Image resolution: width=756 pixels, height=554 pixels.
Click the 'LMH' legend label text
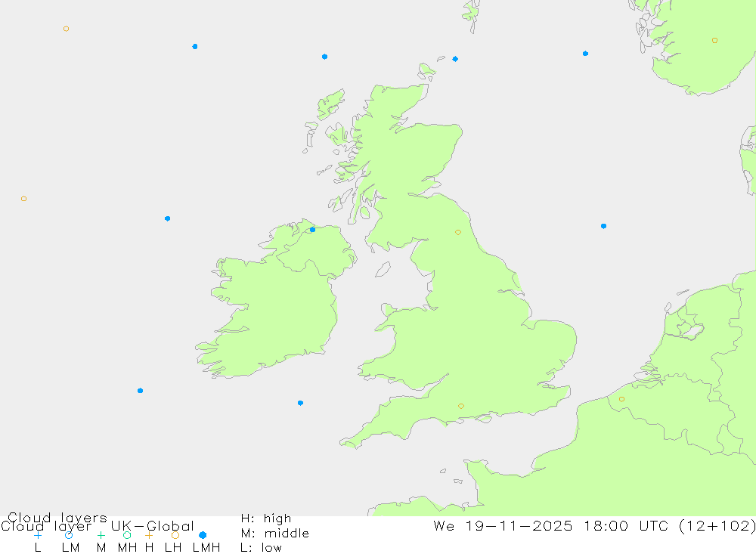(206, 548)
